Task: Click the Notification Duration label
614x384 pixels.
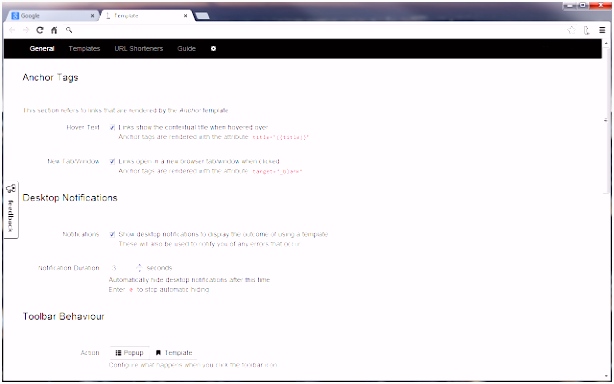Action: click(x=69, y=268)
